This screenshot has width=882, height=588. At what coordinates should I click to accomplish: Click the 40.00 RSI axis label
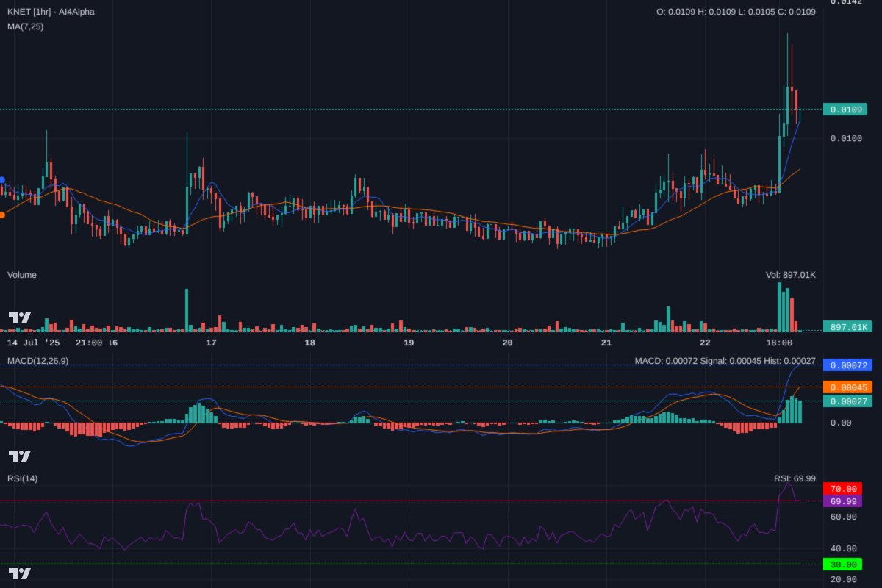(844, 548)
